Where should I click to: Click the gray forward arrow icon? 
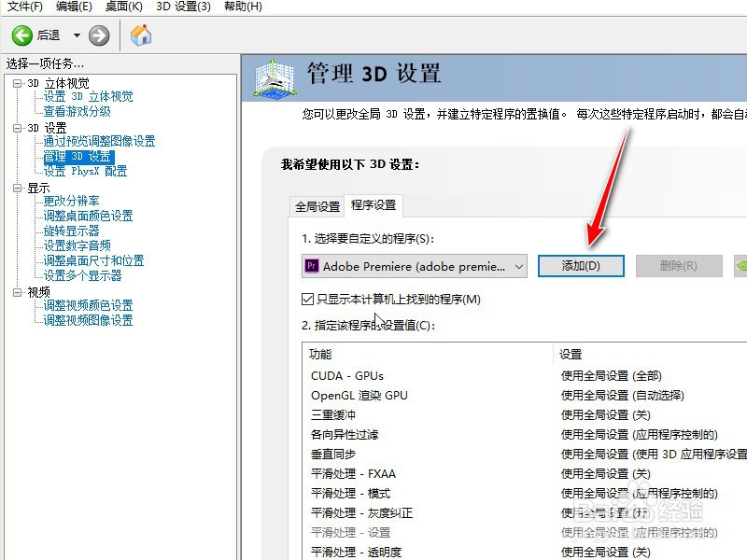click(97, 35)
